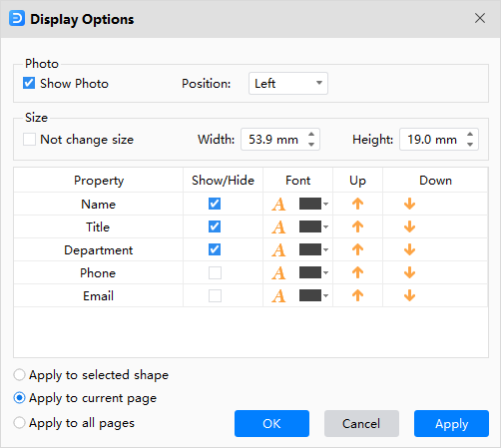Screen dimensions: 501x448
Task: Move Title property up
Action: coord(358,226)
